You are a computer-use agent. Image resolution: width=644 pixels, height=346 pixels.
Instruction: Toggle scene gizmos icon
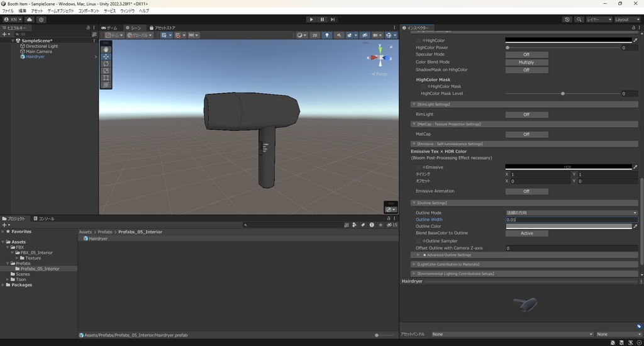(389, 35)
